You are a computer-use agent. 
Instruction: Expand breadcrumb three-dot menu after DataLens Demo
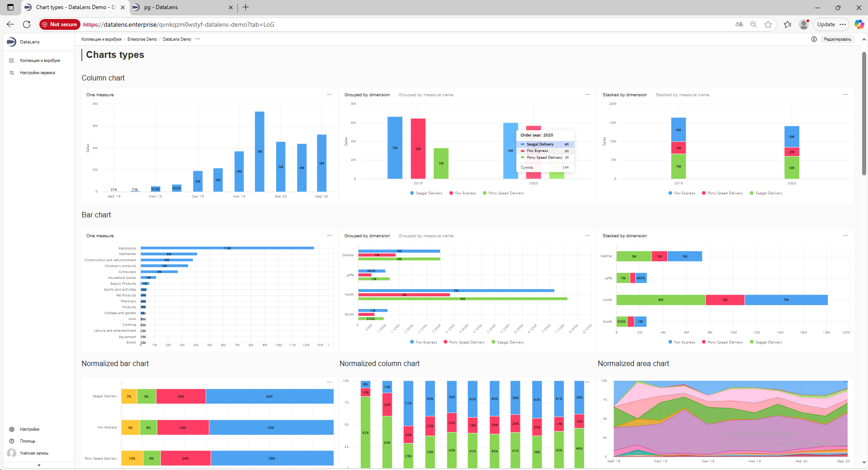pos(198,39)
